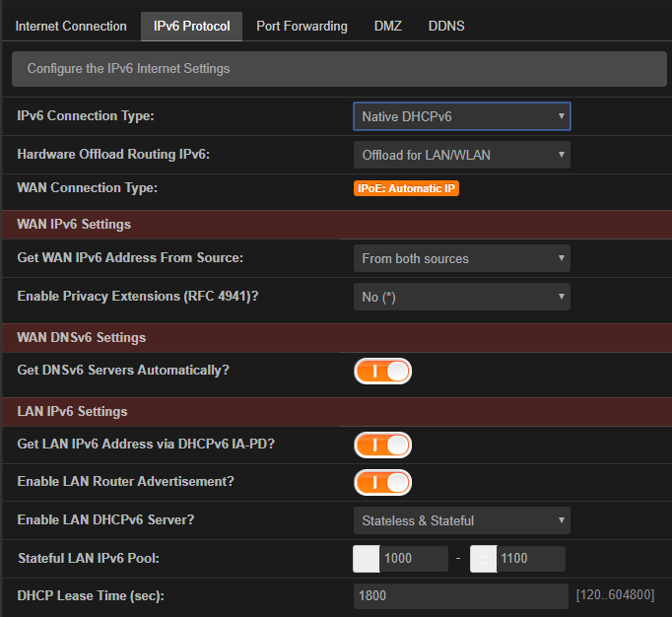
Task: Open the Enable LAN DHCPv6 Server dropdown
Action: click(461, 520)
